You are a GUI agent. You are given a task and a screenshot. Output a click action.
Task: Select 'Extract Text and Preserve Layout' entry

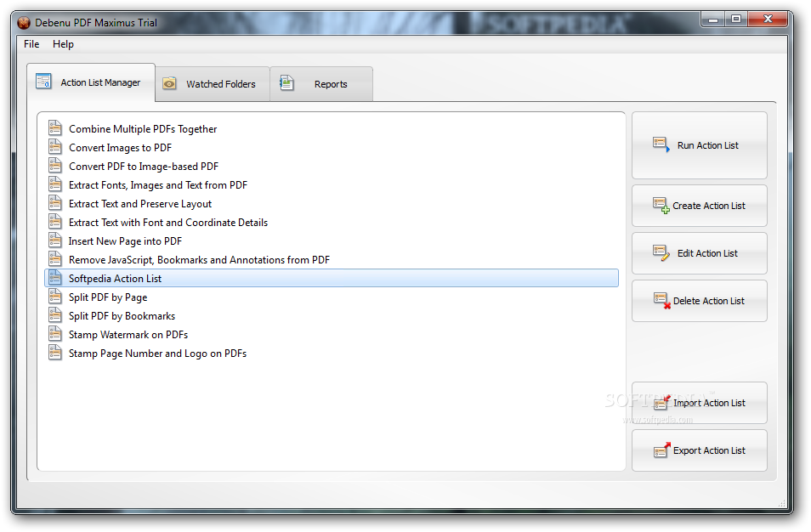coord(331,204)
